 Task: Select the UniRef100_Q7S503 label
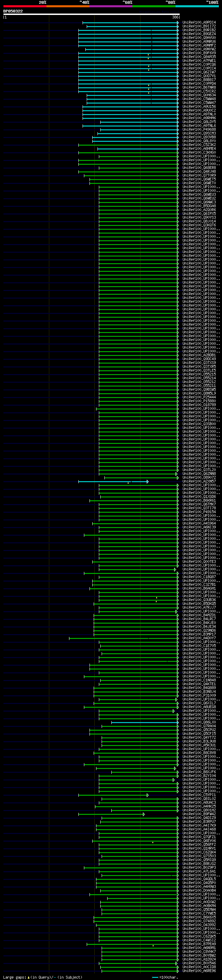pyautogui.click(x=199, y=856)
